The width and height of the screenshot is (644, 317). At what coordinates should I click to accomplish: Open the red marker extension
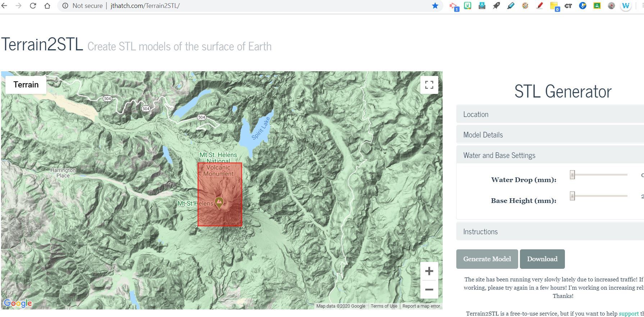[x=539, y=6]
